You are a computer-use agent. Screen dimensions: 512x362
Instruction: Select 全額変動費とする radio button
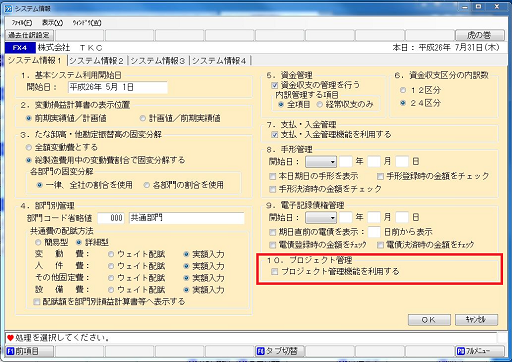pyautogui.click(x=29, y=147)
